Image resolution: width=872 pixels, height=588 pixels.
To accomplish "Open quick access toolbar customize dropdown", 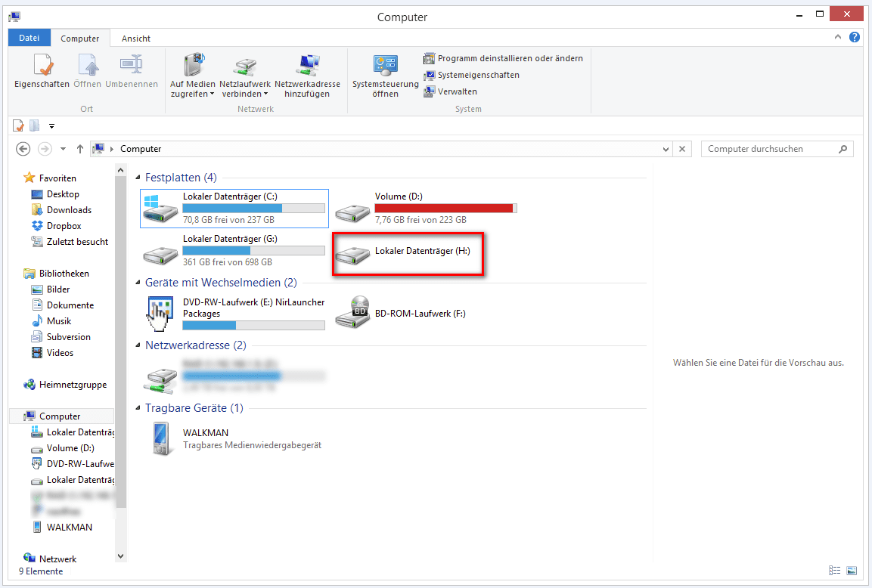I will coord(51,126).
